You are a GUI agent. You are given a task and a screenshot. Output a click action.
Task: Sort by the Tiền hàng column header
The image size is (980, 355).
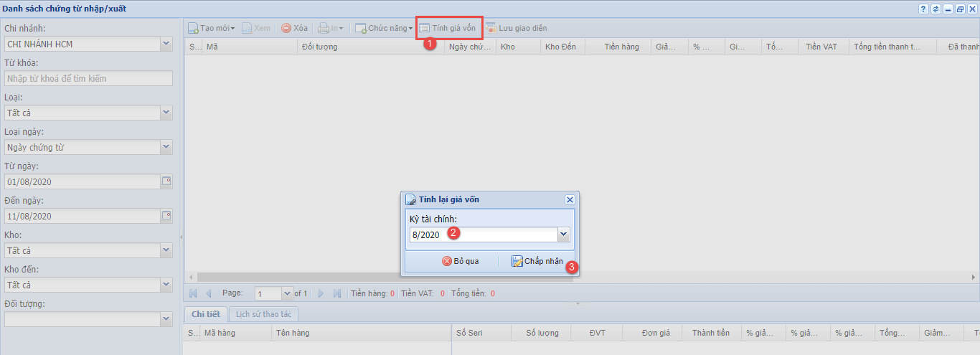coord(618,47)
